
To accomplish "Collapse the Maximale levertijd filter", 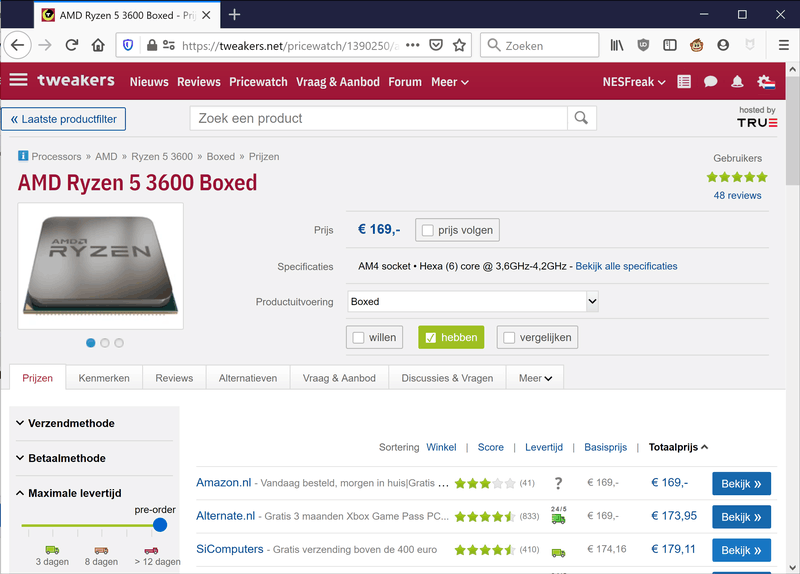I will pyautogui.click(x=69, y=493).
